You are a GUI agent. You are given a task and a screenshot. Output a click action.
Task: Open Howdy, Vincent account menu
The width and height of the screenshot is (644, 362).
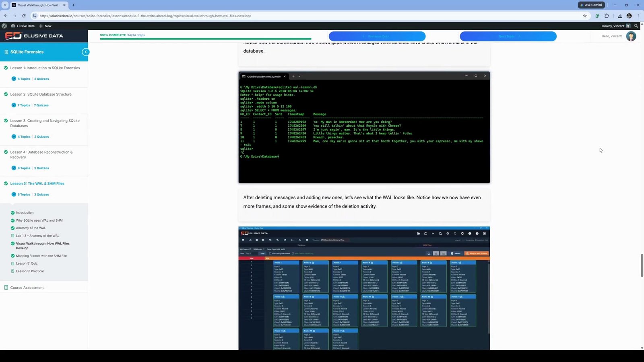616,26
